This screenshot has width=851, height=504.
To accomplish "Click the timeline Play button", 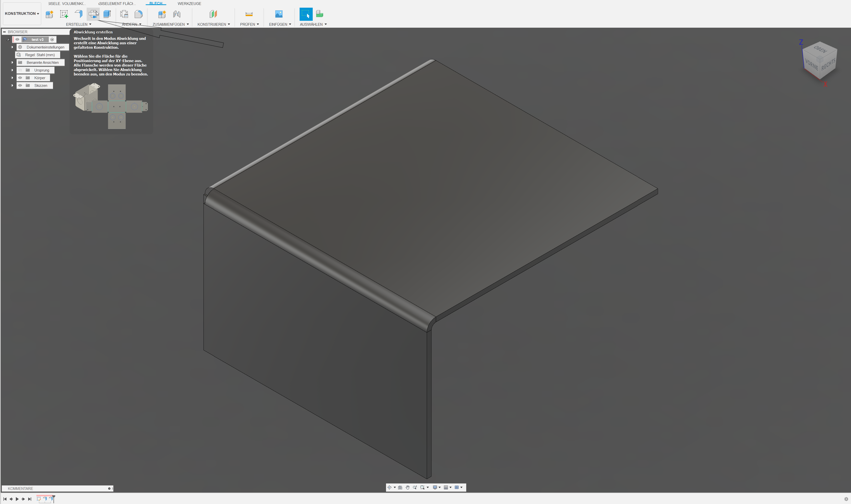I will (17, 499).
